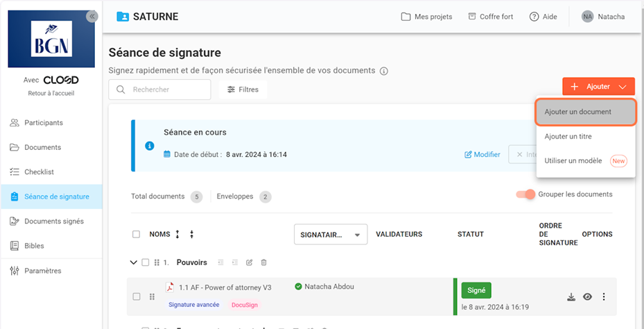Click the Modifier link for the session
Screen dimensions: 644x329
482,154
